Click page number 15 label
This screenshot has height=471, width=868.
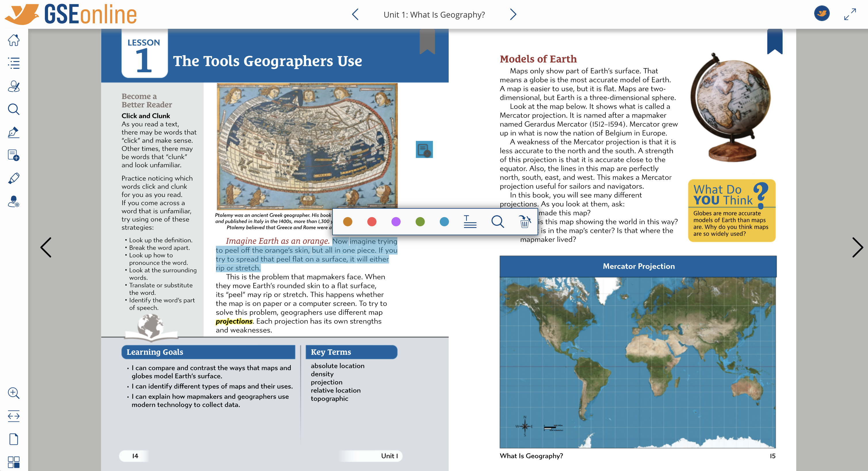pyautogui.click(x=772, y=456)
